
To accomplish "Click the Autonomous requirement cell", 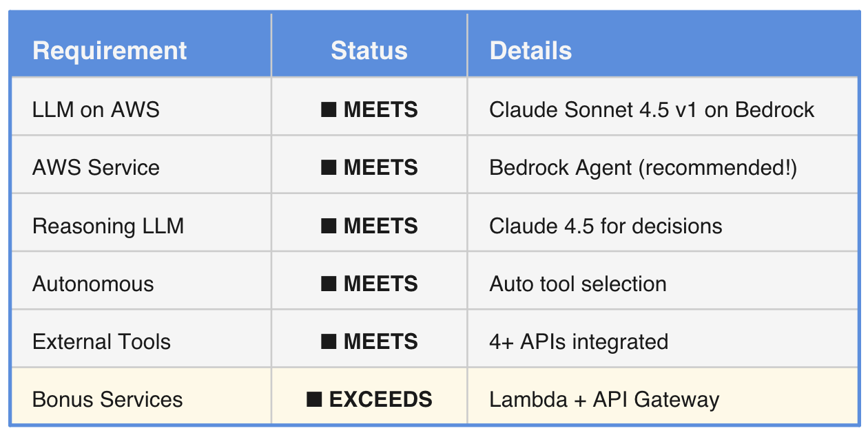I will click(93, 284).
